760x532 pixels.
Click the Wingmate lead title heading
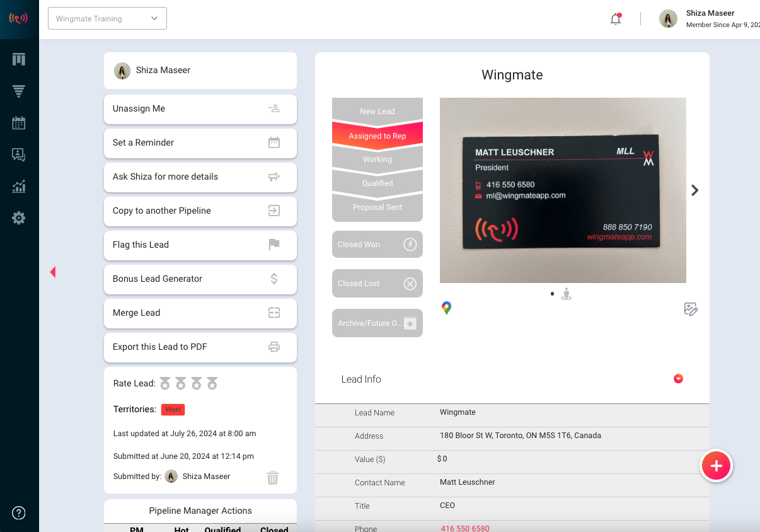(512, 75)
